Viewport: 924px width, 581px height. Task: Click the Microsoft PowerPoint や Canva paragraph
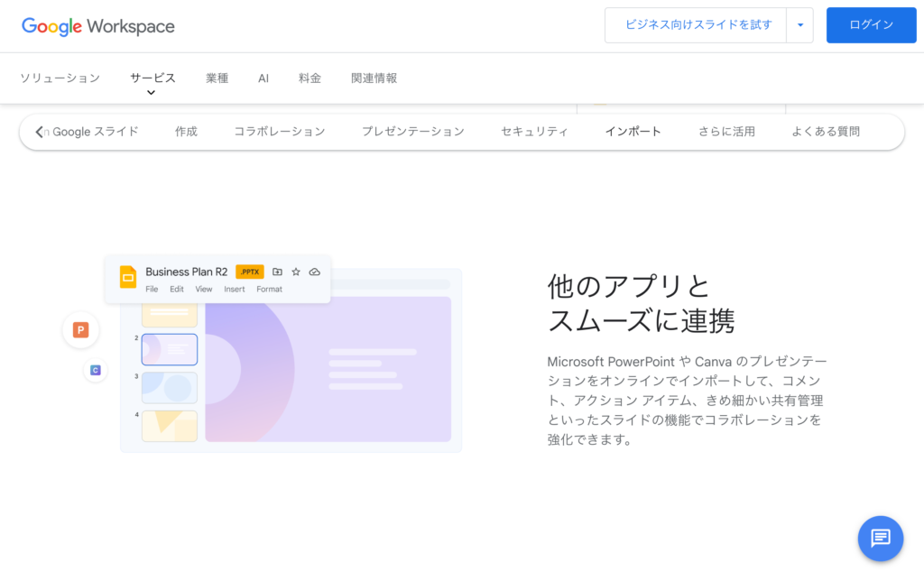687,401
